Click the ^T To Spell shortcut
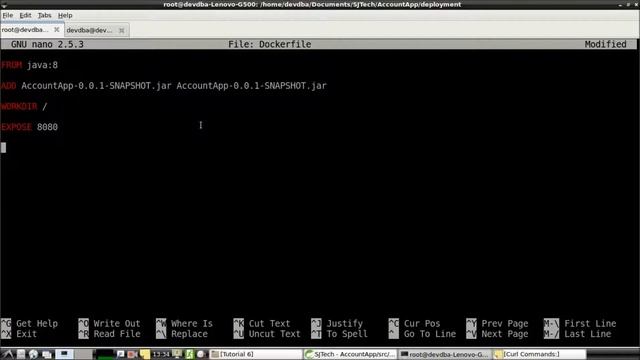 click(x=340, y=334)
